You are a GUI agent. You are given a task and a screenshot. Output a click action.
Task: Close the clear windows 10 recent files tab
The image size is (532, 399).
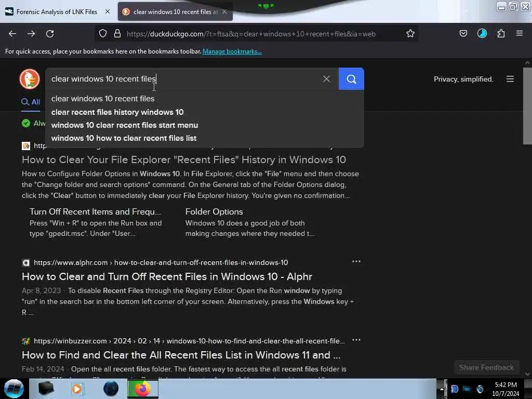click(x=224, y=12)
